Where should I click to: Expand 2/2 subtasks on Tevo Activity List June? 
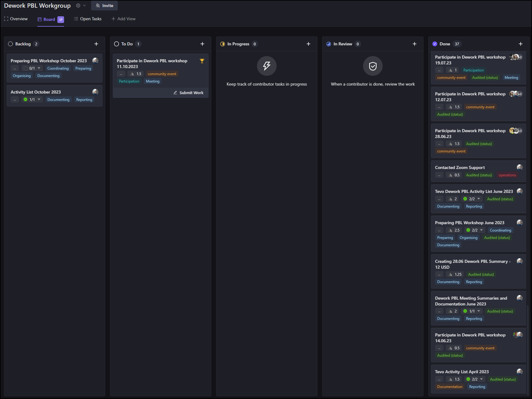(x=472, y=199)
